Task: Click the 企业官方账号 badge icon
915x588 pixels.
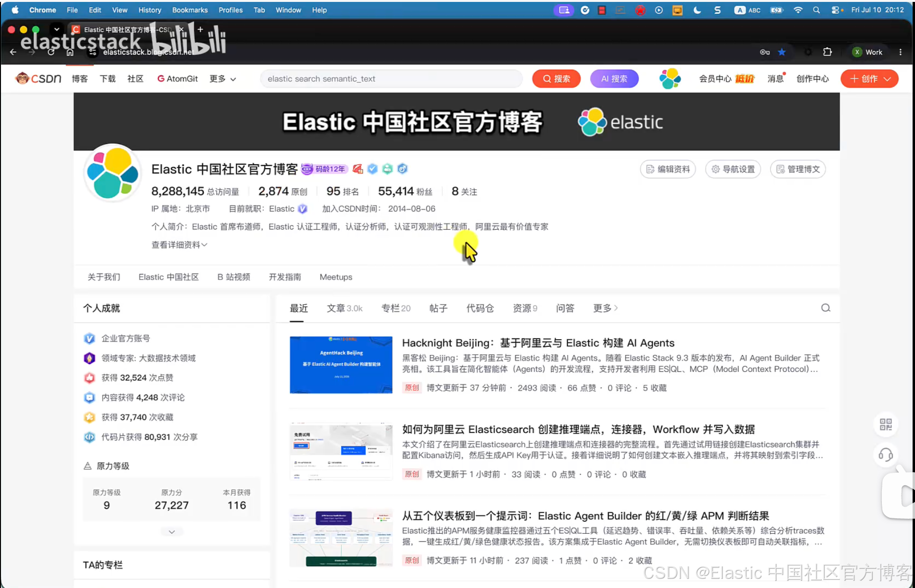Action: pos(89,339)
